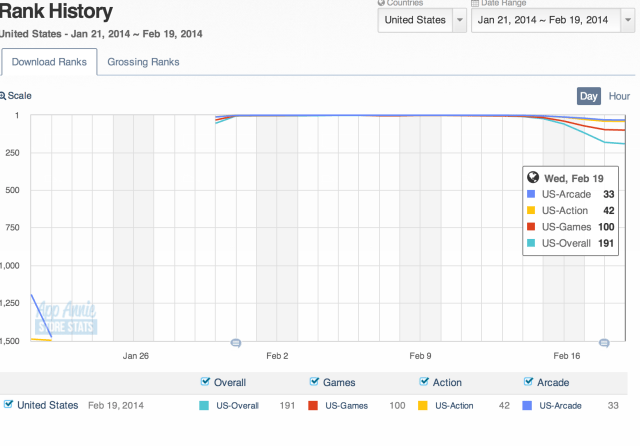The height and width of the screenshot is (446, 640).
Task: Click the US-Overall teal legend swatch
Action: (x=204, y=406)
